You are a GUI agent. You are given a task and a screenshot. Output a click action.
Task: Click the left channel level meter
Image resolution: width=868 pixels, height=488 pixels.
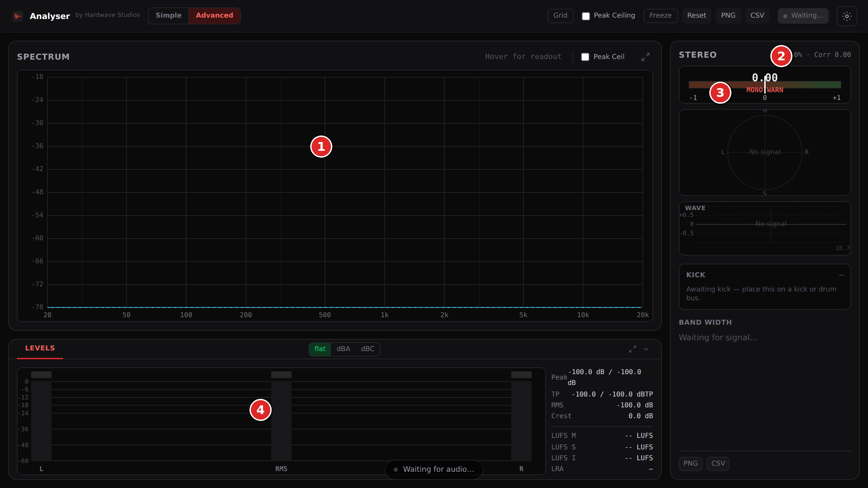tap(41, 416)
